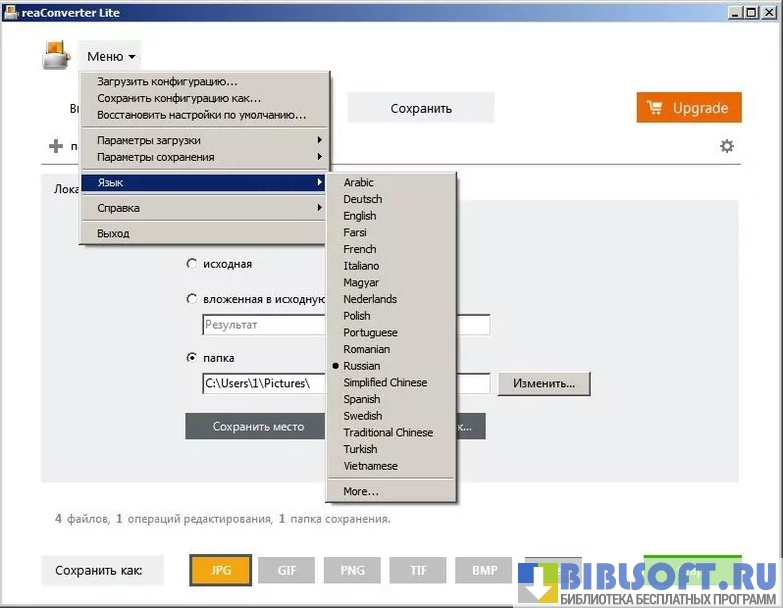Choose English from the language list
Viewport: 783px width, 608px height.
[360, 216]
